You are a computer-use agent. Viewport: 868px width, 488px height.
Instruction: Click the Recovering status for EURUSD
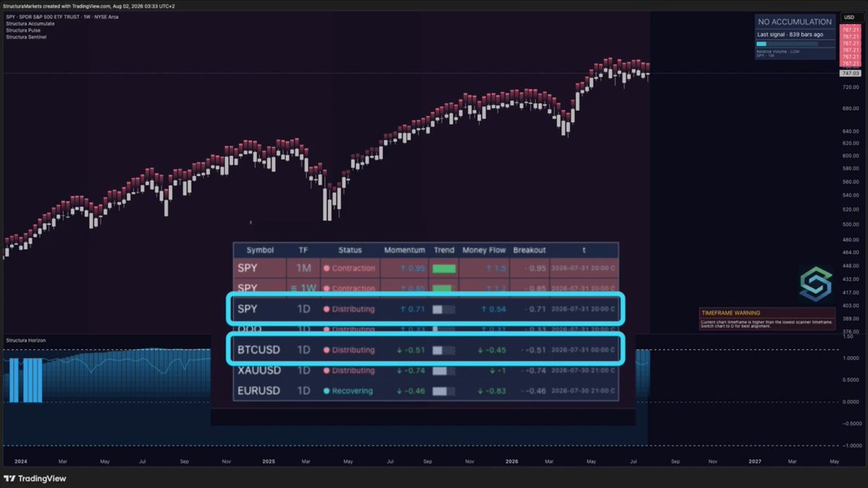348,391
